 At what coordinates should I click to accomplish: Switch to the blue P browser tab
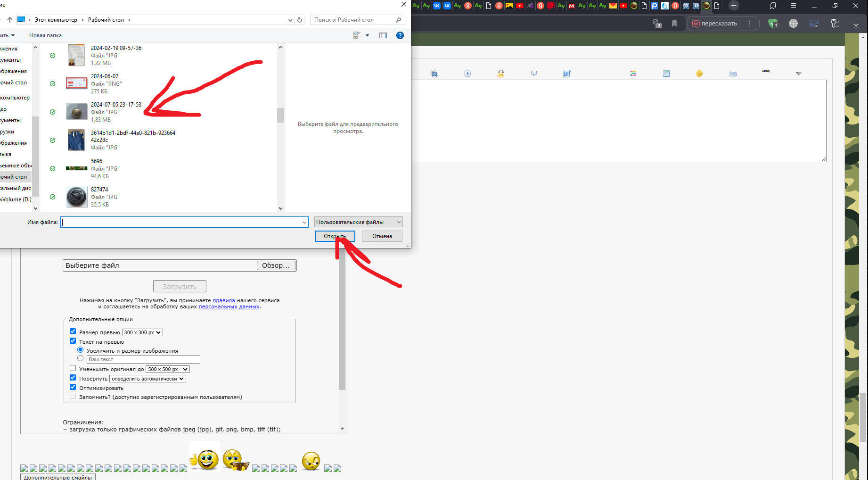(x=655, y=6)
